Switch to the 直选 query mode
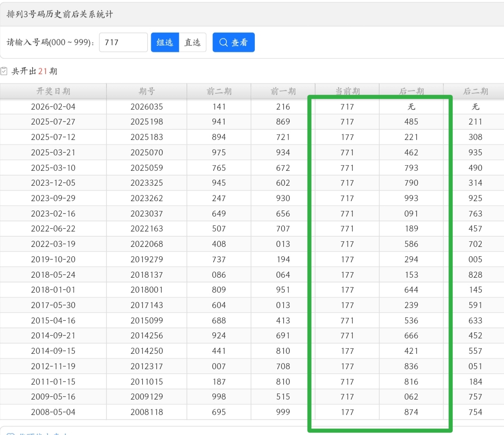This screenshot has height=435, width=504. [x=193, y=42]
